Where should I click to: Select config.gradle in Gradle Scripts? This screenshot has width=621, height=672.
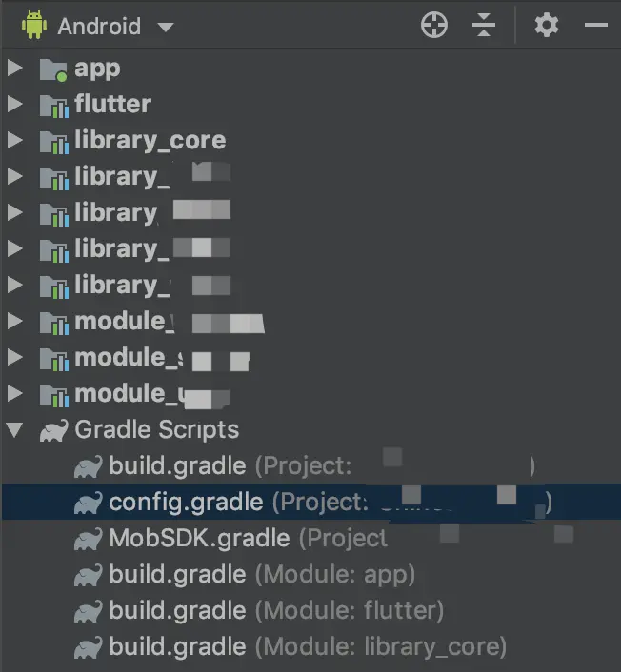[x=186, y=502]
